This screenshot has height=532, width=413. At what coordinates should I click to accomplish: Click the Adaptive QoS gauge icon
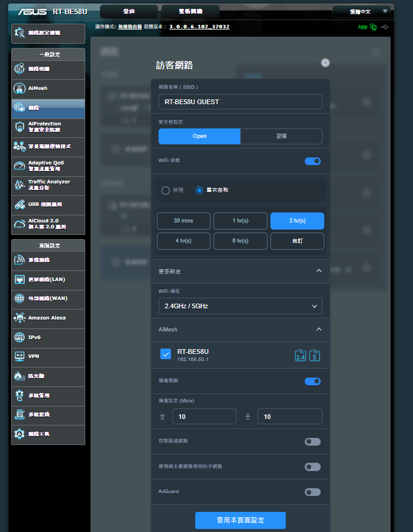pos(20,166)
